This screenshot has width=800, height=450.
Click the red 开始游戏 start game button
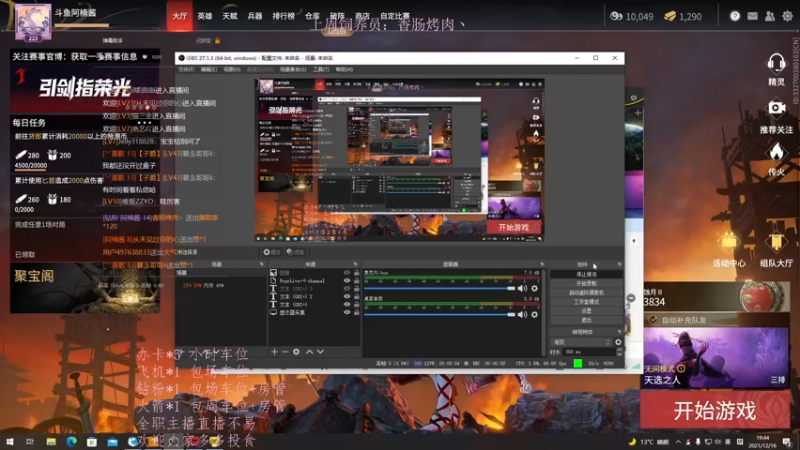(x=715, y=410)
